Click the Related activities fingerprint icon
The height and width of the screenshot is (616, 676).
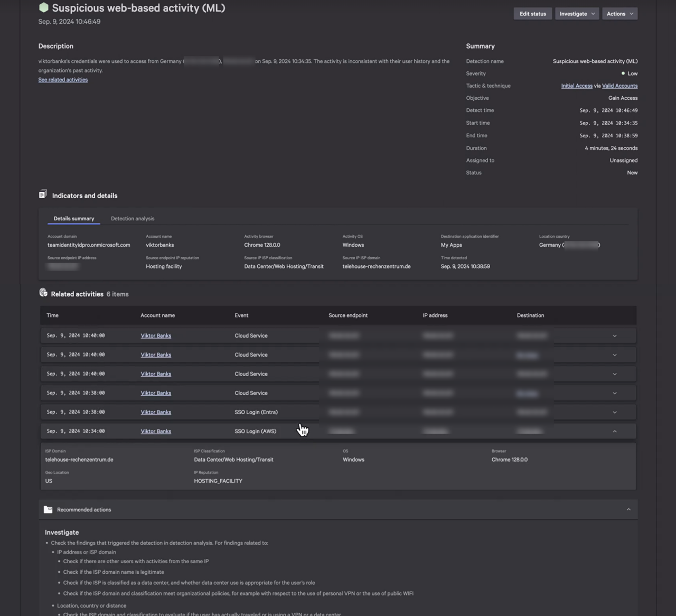[43, 293]
